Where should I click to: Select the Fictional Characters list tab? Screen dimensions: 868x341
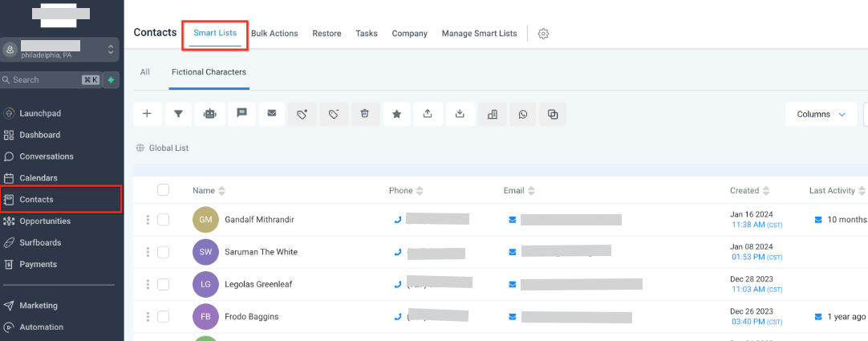(x=209, y=72)
